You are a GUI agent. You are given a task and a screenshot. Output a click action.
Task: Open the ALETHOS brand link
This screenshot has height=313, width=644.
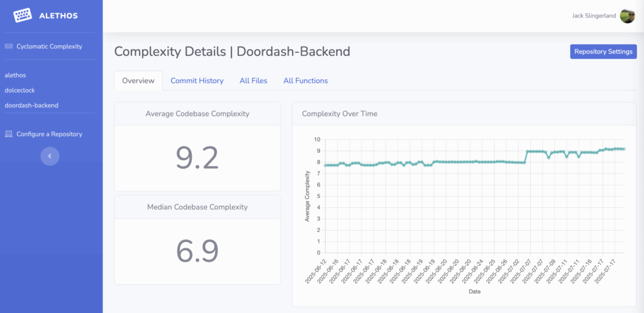coord(58,16)
